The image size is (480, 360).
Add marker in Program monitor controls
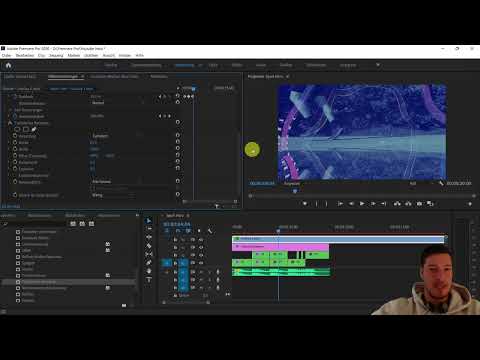pos(305,203)
